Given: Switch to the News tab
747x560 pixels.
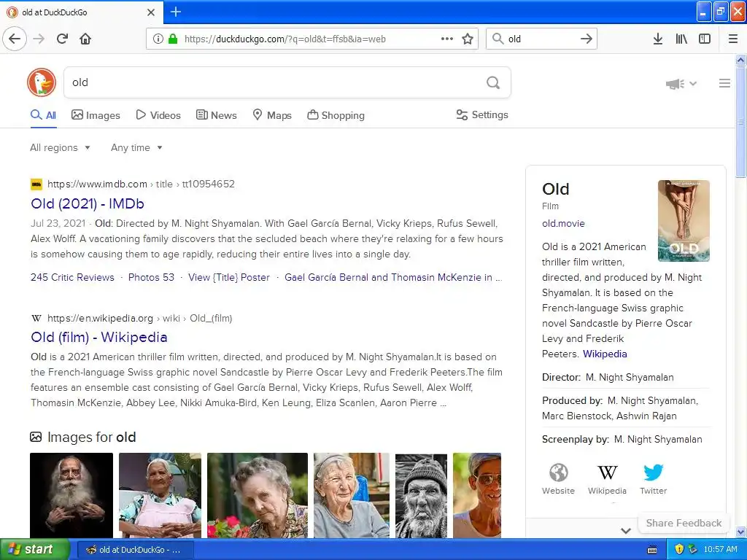Looking at the screenshot, I should (217, 115).
